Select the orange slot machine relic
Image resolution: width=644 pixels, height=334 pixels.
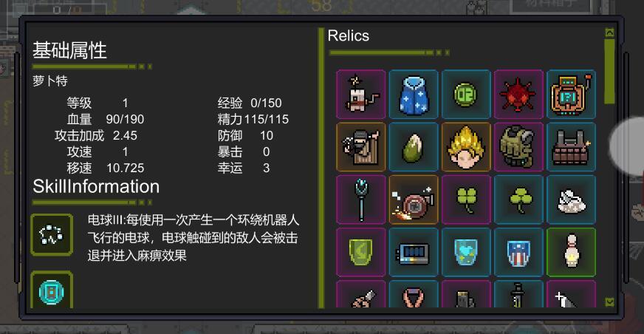[x=572, y=95]
